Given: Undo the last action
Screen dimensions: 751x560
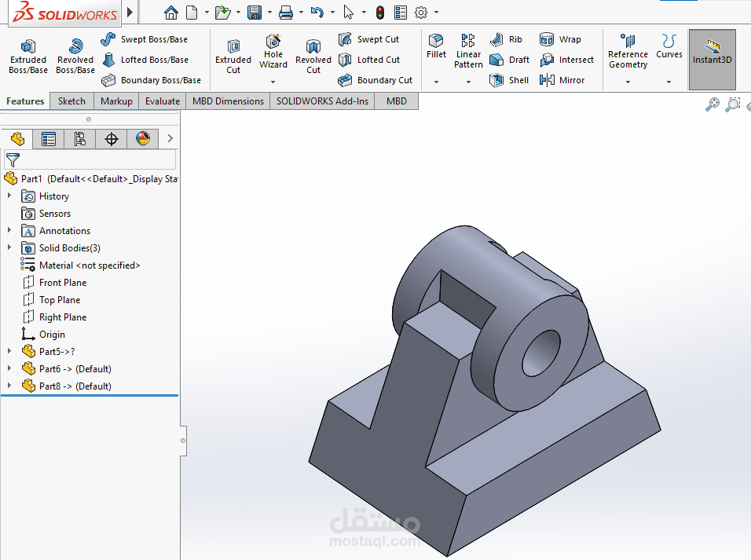Looking at the screenshot, I should (317, 13).
